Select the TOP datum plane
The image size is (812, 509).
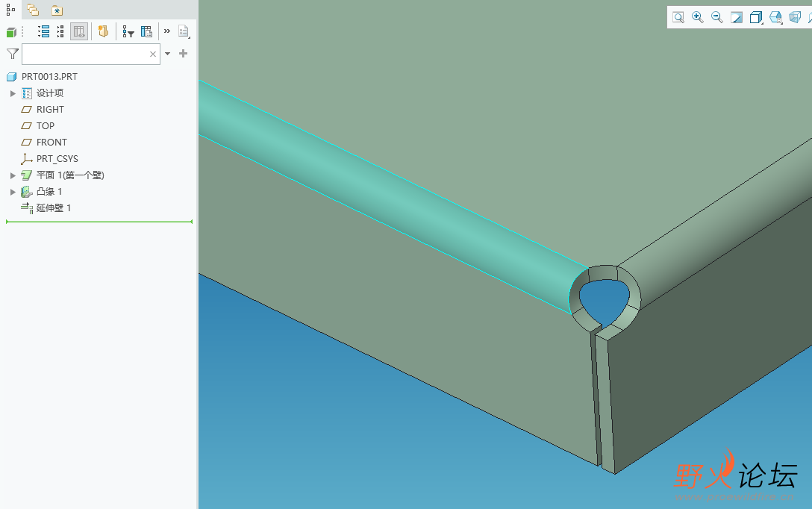pos(45,126)
